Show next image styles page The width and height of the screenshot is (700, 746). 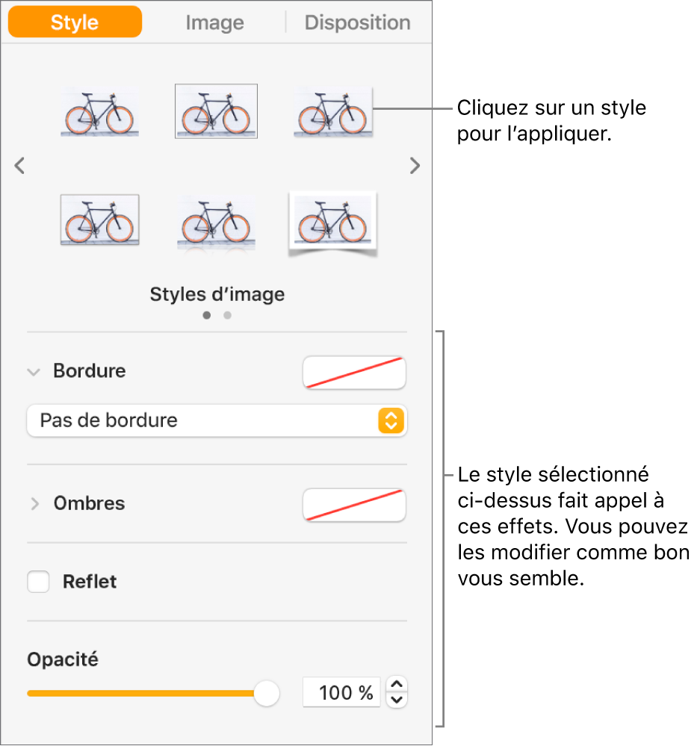415,166
